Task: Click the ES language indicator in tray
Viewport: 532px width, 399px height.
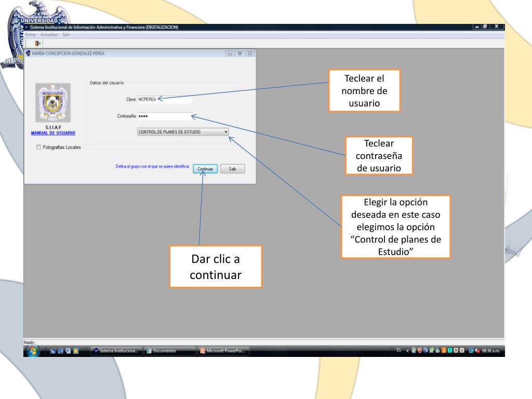Action: [x=398, y=351]
